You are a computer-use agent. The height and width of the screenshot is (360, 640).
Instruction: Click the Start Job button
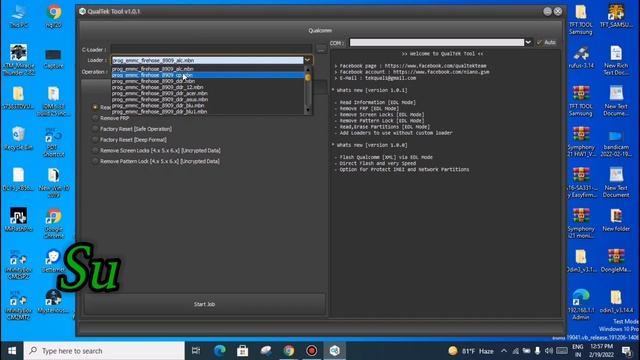click(204, 304)
